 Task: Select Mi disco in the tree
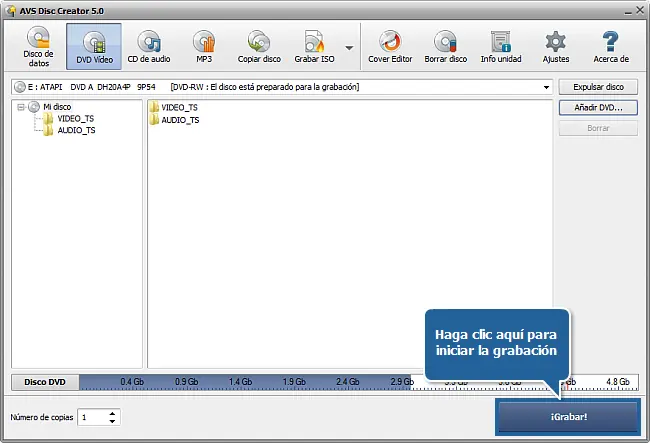pyautogui.click(x=57, y=107)
